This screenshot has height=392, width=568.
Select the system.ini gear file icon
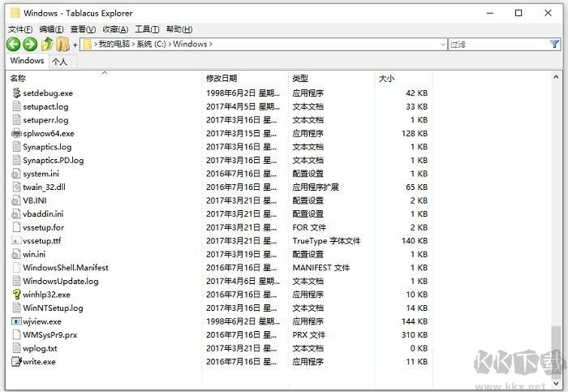(x=16, y=174)
